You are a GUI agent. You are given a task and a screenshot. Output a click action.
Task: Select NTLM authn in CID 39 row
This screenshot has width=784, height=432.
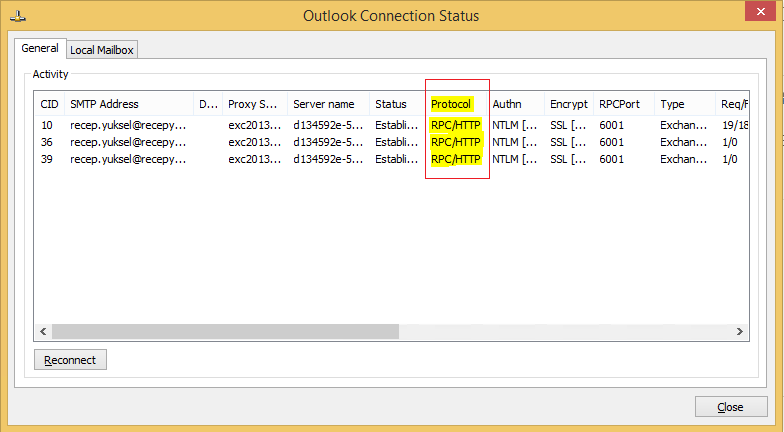514,159
